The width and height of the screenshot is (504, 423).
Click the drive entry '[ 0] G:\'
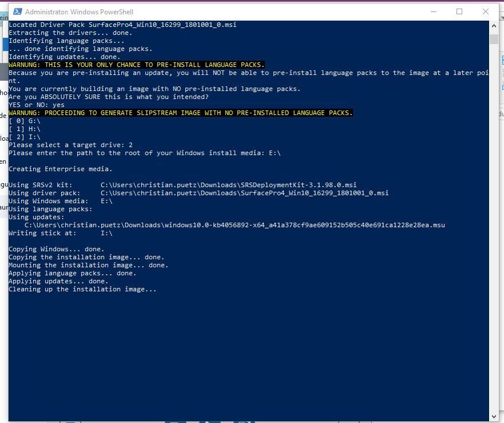[25, 121]
